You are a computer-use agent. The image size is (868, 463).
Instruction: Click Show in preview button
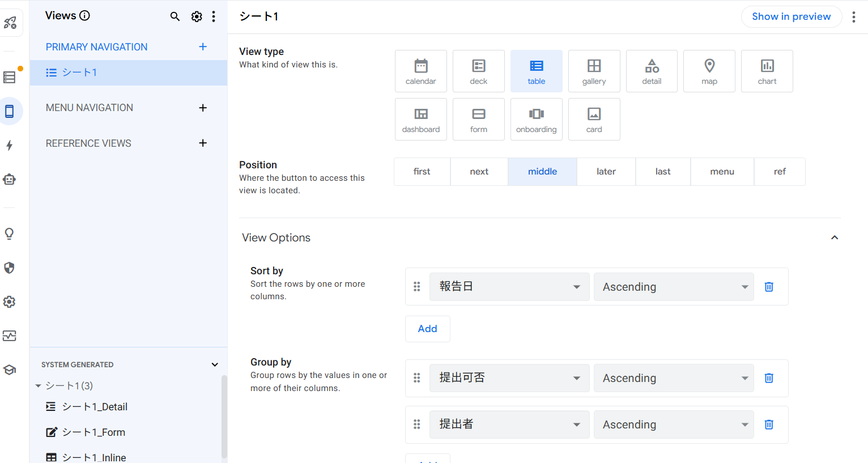791,16
